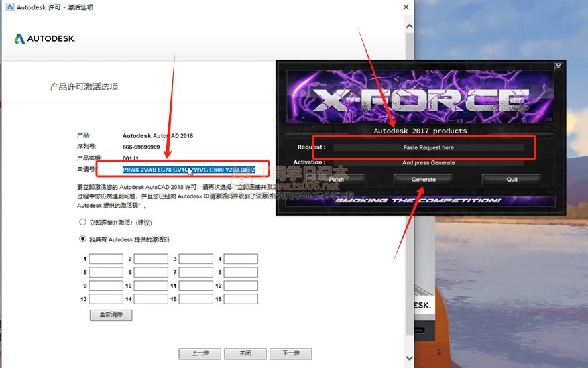Click activation code input box 16
This screenshot has height=368, width=588.
[241, 299]
